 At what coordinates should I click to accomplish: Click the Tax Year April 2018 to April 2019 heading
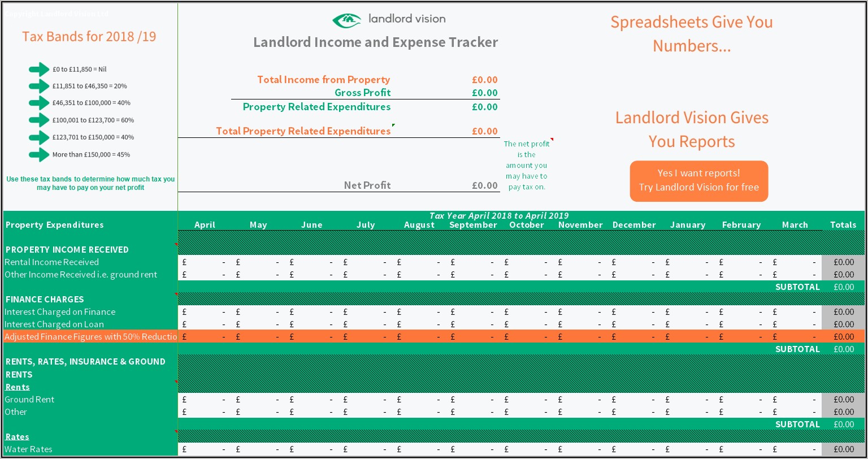(498, 216)
